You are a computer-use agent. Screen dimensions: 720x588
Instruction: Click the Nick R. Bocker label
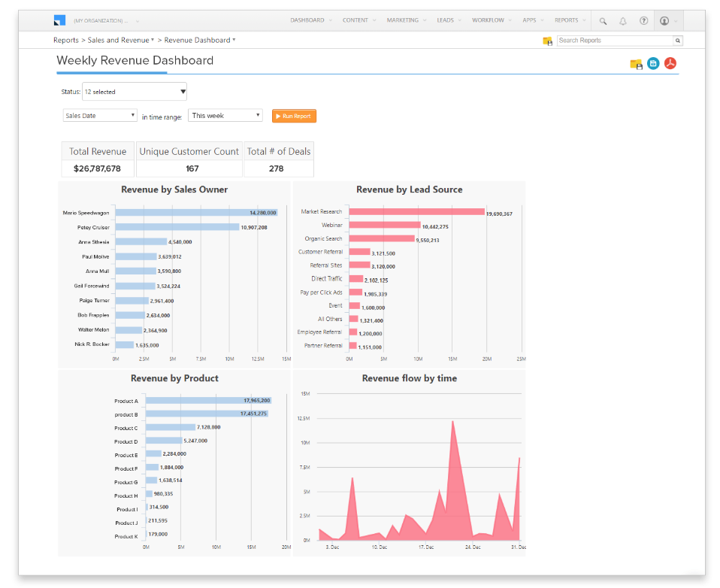pyautogui.click(x=92, y=344)
